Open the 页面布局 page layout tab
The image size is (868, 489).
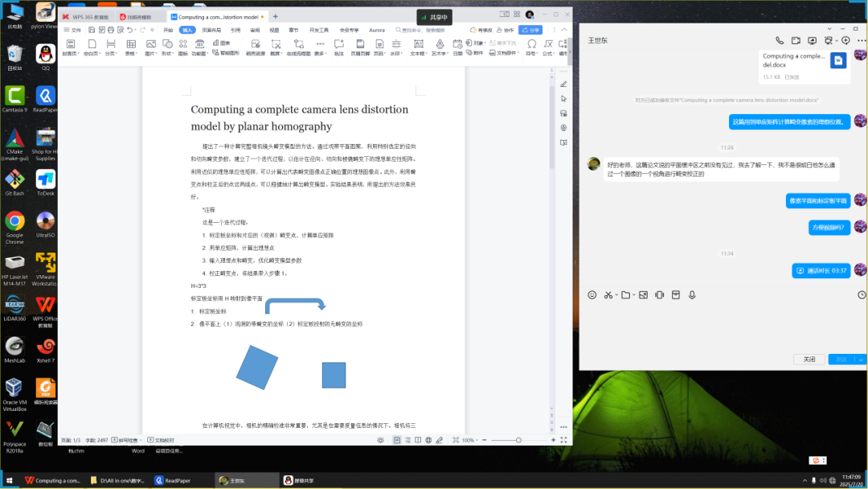pos(211,30)
